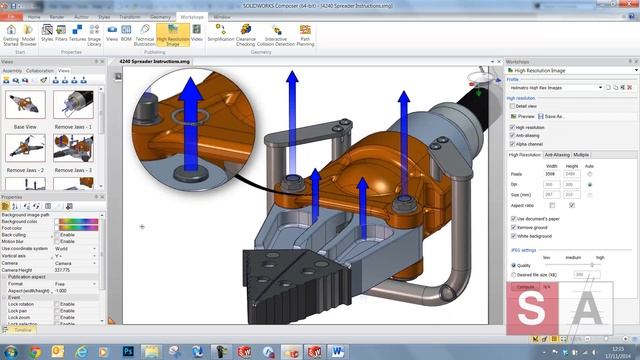Open the Multiple settings tab

pos(581,155)
